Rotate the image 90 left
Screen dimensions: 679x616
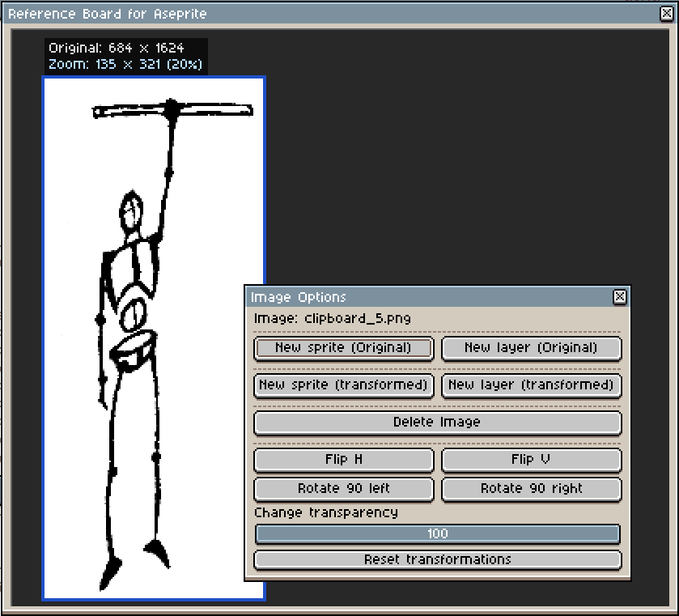pyautogui.click(x=344, y=489)
